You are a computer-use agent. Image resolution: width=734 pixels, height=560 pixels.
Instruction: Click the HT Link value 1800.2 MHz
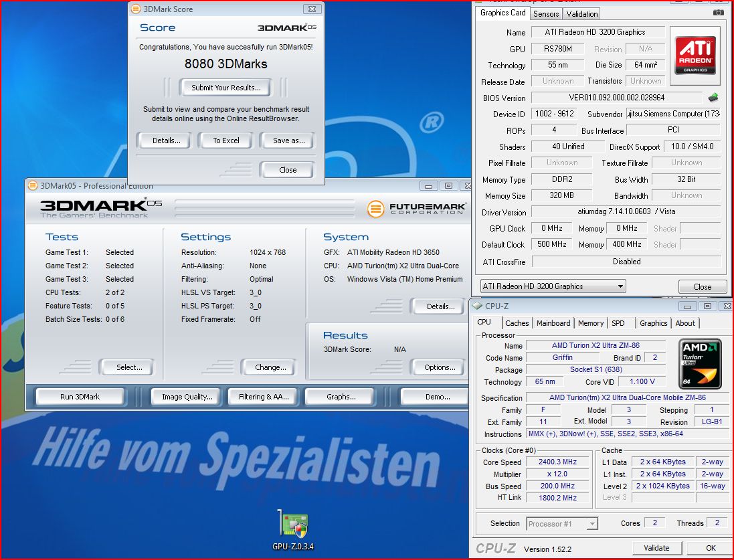click(557, 498)
